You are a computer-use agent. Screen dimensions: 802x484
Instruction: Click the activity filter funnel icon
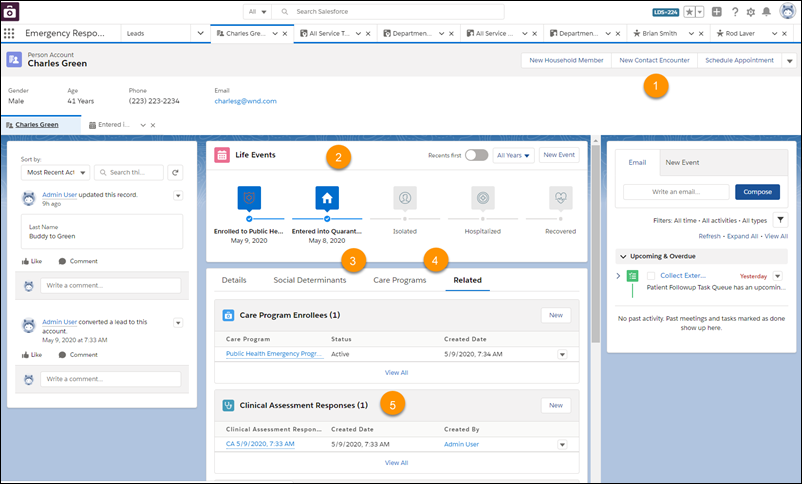tap(780, 220)
